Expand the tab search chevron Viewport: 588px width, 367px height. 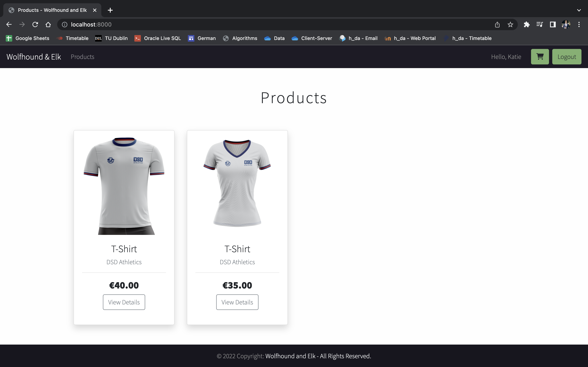click(x=579, y=10)
